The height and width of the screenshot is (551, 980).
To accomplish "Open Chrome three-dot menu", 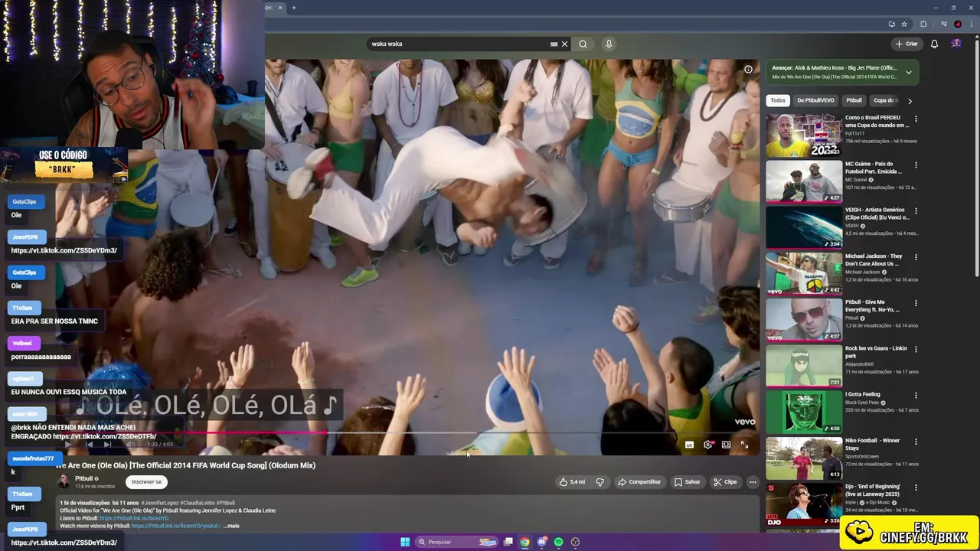I will (970, 24).
